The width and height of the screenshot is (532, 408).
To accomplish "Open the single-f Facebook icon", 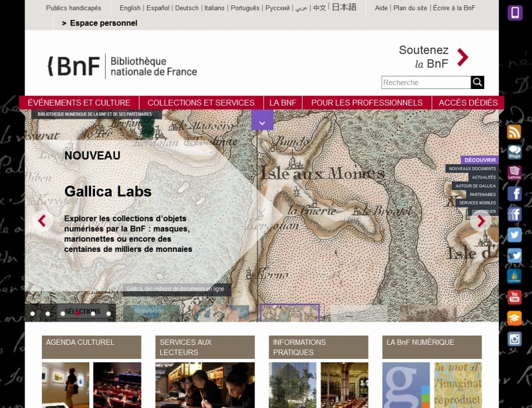I will click(x=514, y=193).
